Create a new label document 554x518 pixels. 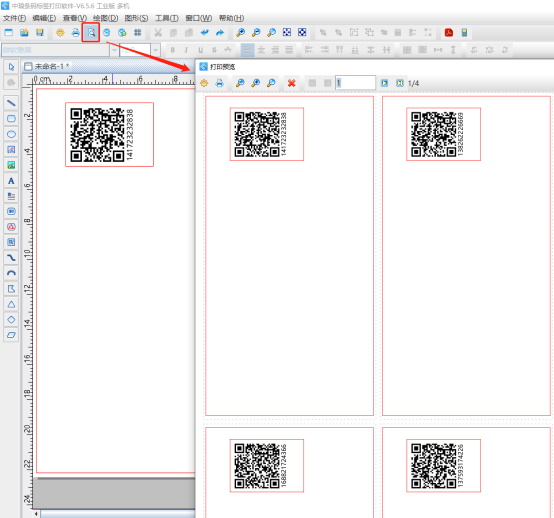[x=8, y=33]
